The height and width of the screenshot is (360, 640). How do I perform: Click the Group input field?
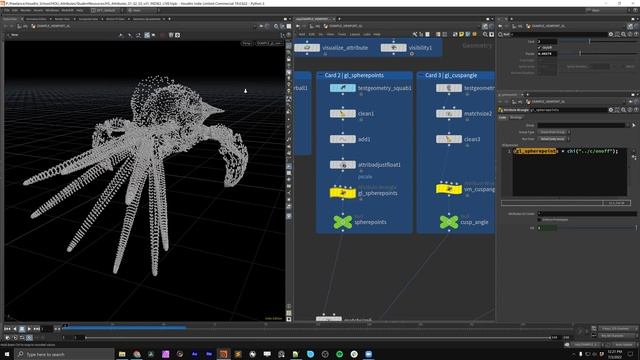tap(581, 125)
